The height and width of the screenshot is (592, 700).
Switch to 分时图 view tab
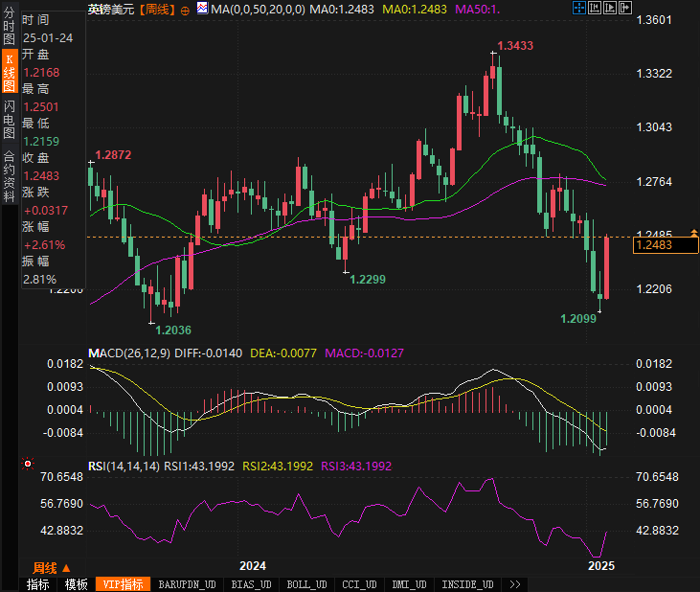9,26
